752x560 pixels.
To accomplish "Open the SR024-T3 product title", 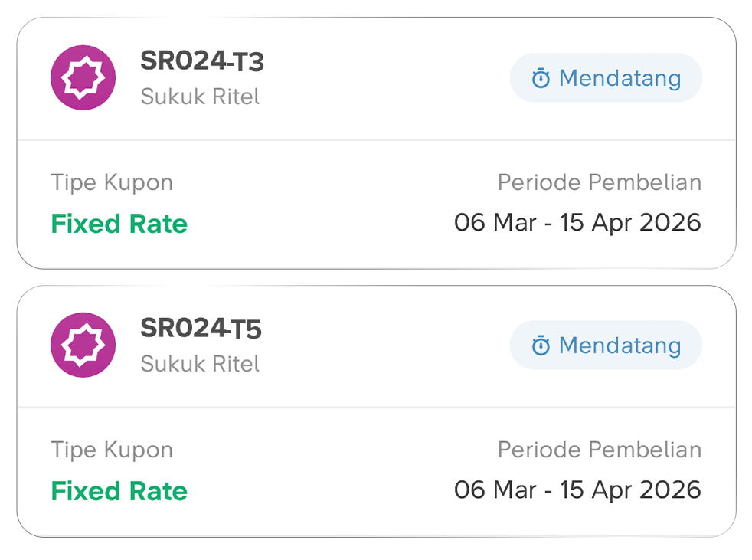I will coord(201,61).
